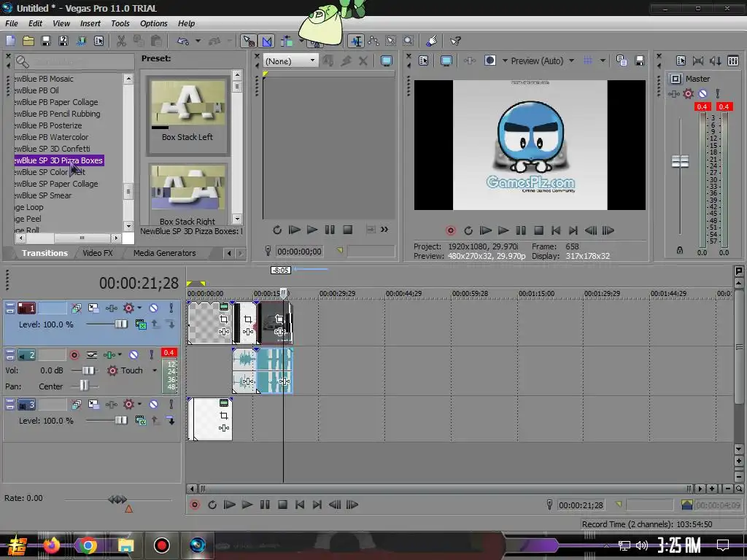747x560 pixels.
Task: Click the Record button in the transport bar
Action: click(195, 505)
